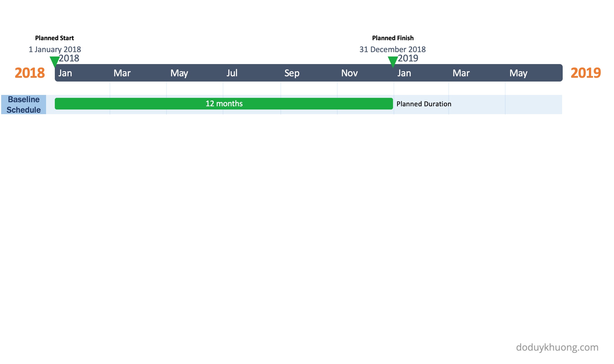Click the Baseline Schedule row label
This screenshot has width=614, height=364.
(24, 105)
